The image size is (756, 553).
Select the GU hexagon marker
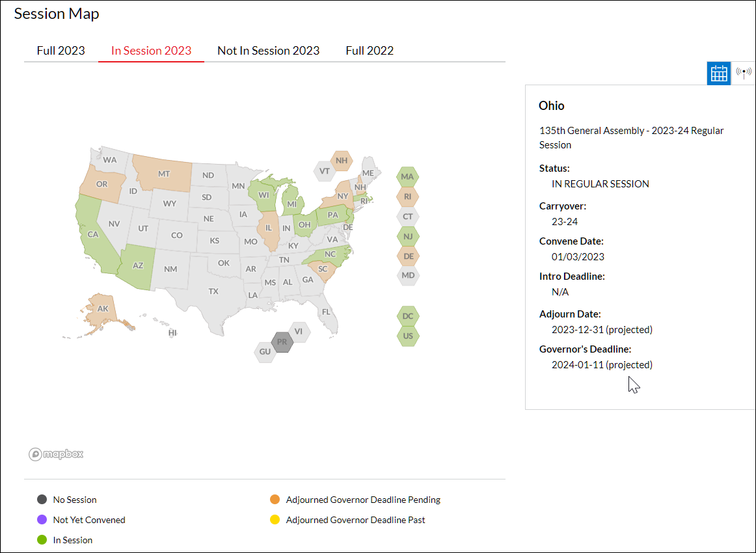[x=265, y=352]
